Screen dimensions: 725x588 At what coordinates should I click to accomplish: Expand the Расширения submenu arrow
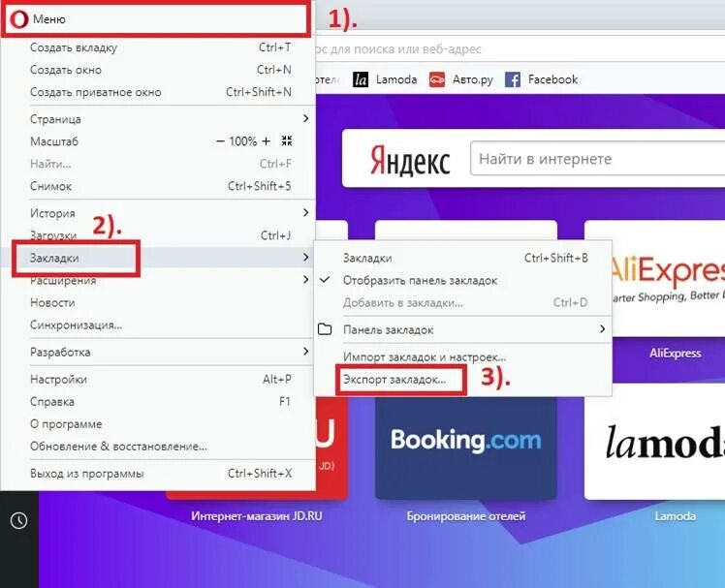tap(305, 280)
